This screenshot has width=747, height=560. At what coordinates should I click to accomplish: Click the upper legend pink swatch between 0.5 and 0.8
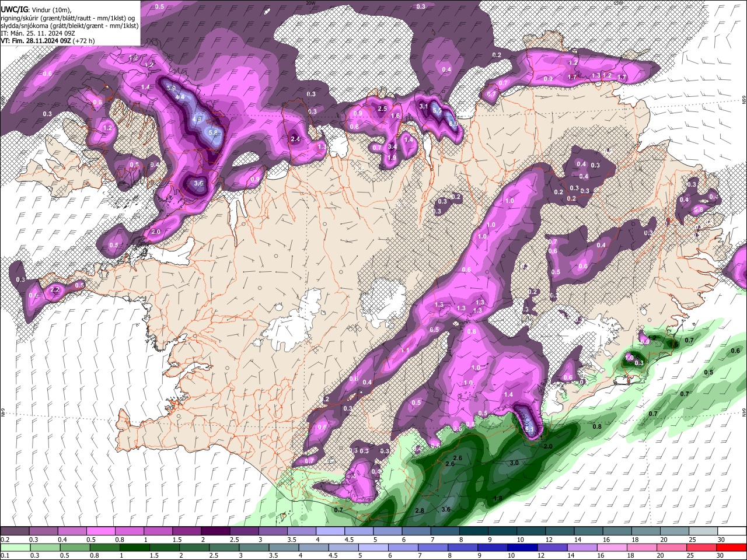(x=101, y=531)
